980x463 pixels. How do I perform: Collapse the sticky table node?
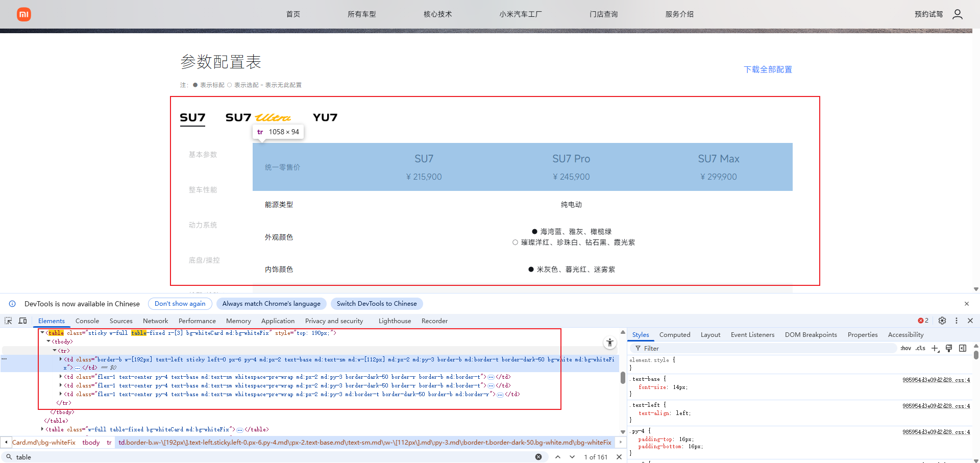pyautogui.click(x=42, y=333)
